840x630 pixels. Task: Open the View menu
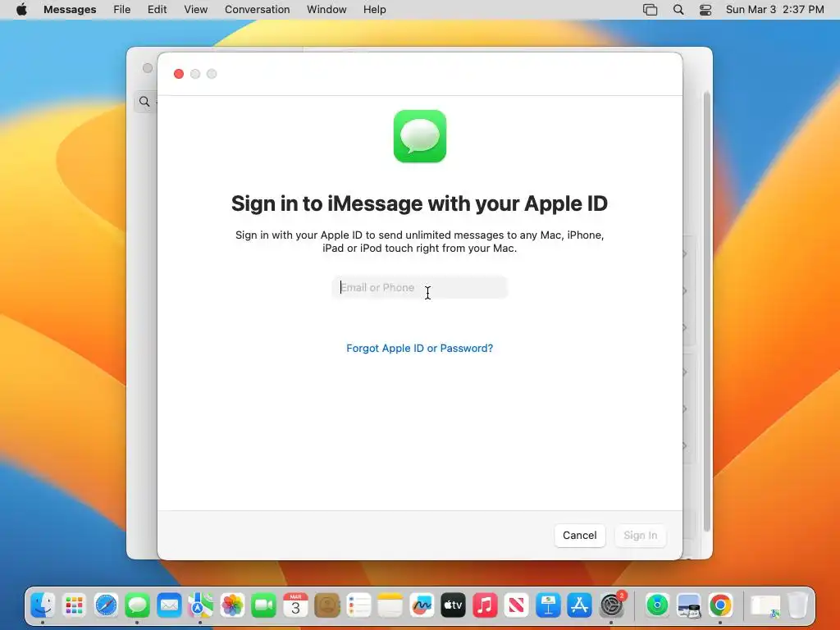[195, 10]
